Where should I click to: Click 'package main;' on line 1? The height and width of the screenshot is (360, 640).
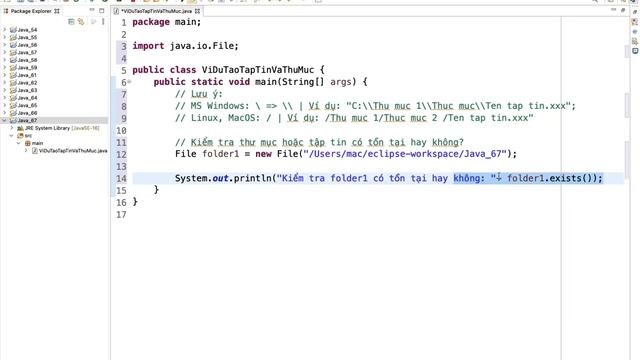pyautogui.click(x=167, y=22)
